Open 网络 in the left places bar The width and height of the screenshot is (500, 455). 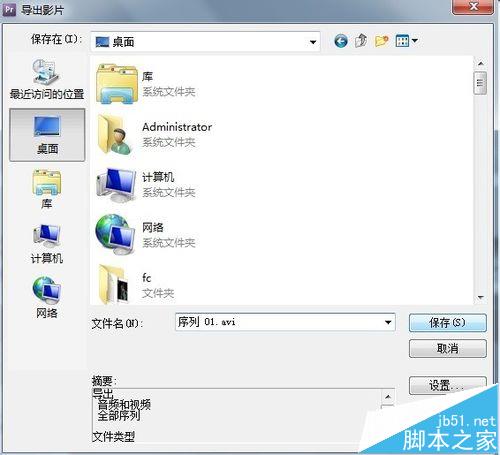(x=47, y=297)
